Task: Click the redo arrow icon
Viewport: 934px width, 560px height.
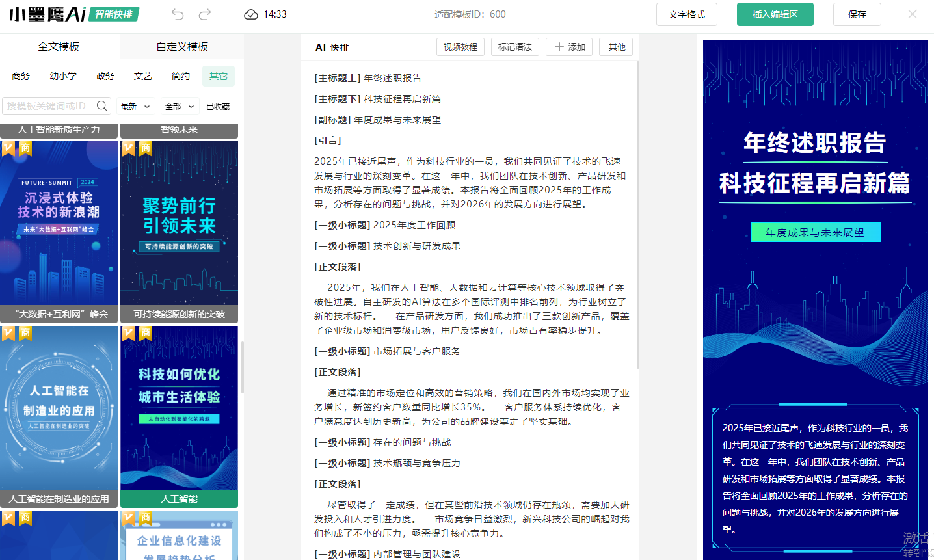Action: coord(205,14)
